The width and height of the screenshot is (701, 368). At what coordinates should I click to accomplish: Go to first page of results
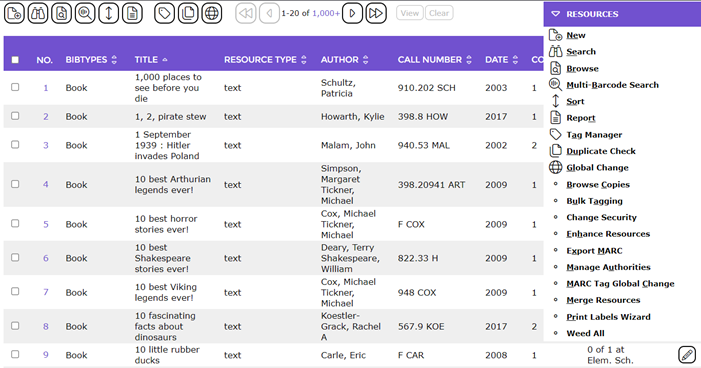(x=245, y=13)
